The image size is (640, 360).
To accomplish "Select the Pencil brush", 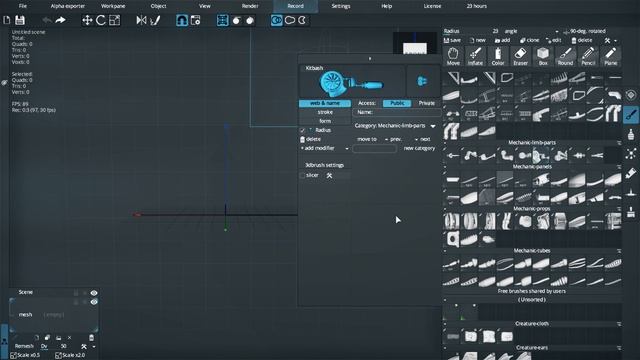I will coord(588,56).
